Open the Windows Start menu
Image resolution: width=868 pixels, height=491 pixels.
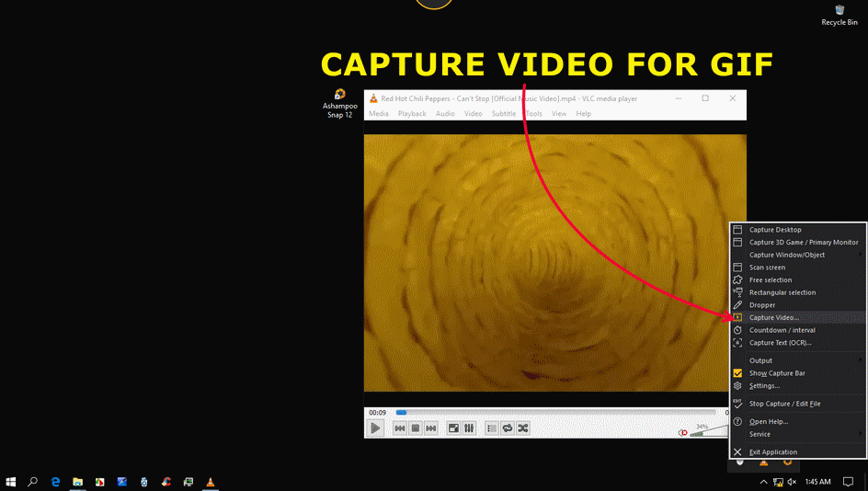(x=10, y=482)
